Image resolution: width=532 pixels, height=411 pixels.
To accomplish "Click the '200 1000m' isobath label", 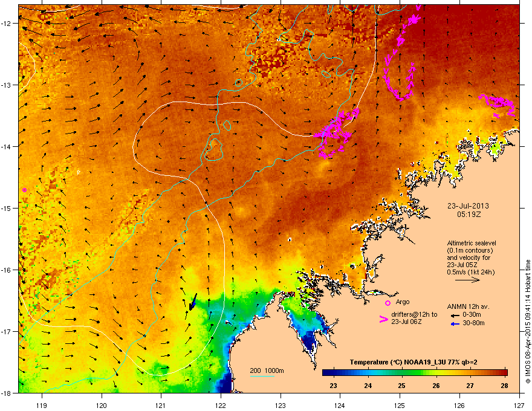I will coord(267,371).
